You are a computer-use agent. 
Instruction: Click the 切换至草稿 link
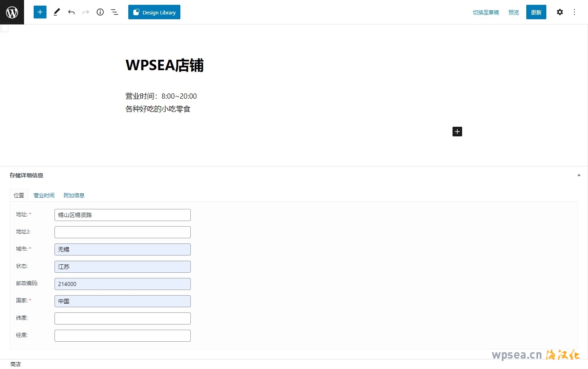[x=486, y=12]
